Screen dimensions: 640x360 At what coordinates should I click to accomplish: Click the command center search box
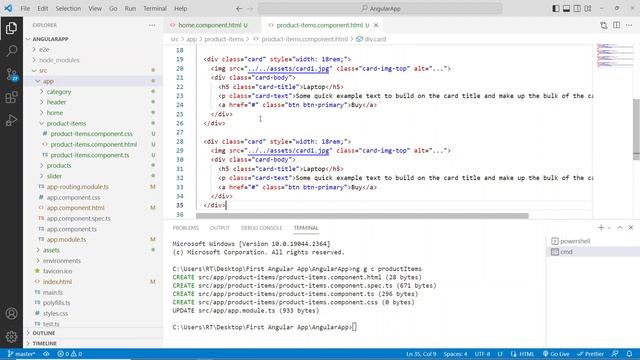[380, 9]
